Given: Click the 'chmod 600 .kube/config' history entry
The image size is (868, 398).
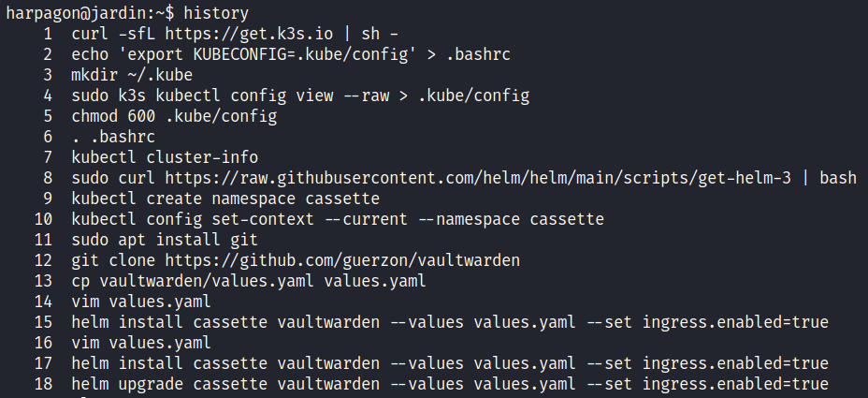Looking at the screenshot, I should click(x=174, y=116).
